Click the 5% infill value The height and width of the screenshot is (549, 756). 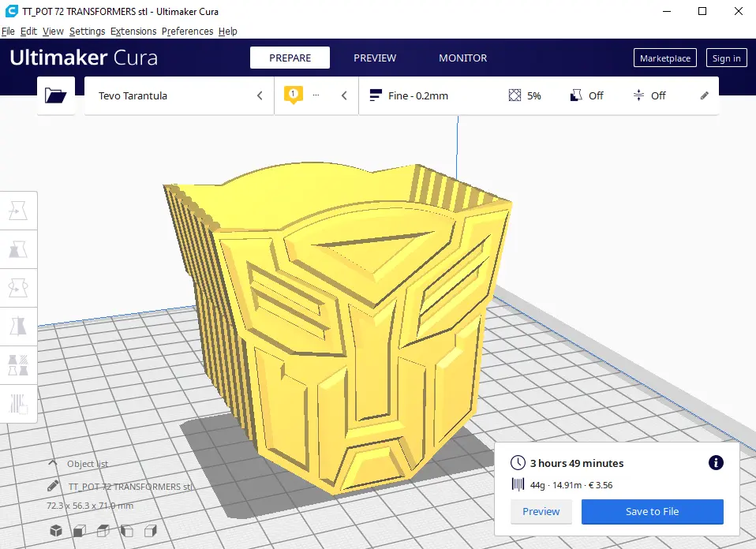pyautogui.click(x=533, y=95)
